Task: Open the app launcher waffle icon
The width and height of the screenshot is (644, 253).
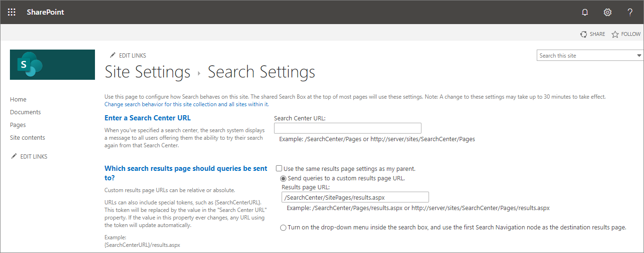Action: pyautogui.click(x=12, y=12)
